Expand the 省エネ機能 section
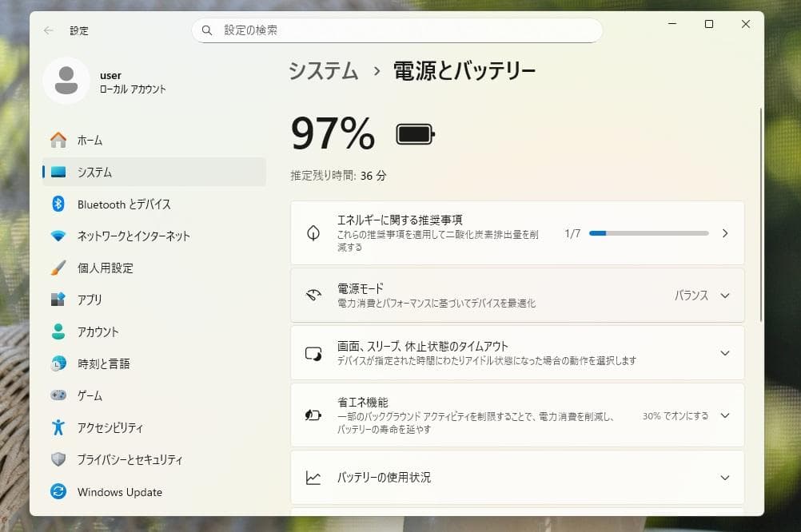The height and width of the screenshot is (532, 801). [725, 415]
